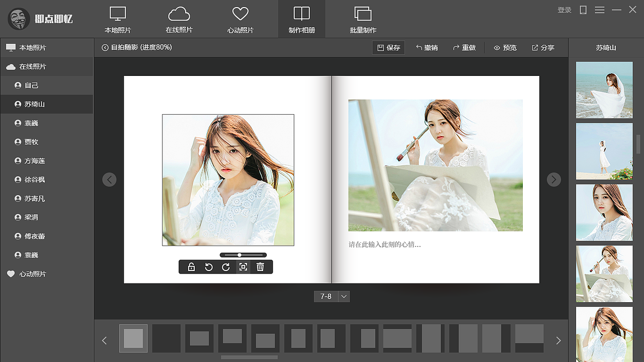Rotate the selected photo clockwise
The width and height of the screenshot is (644, 362).
coord(226,267)
